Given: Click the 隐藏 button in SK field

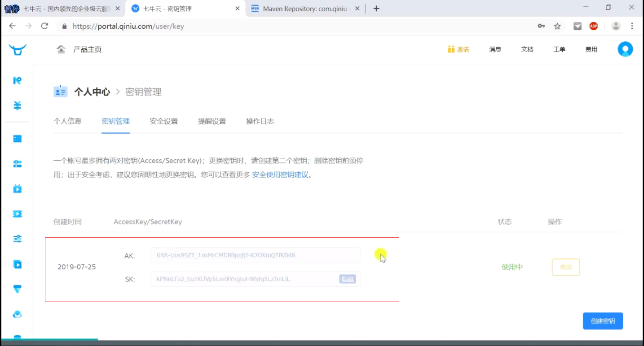Looking at the screenshot, I should [348, 279].
